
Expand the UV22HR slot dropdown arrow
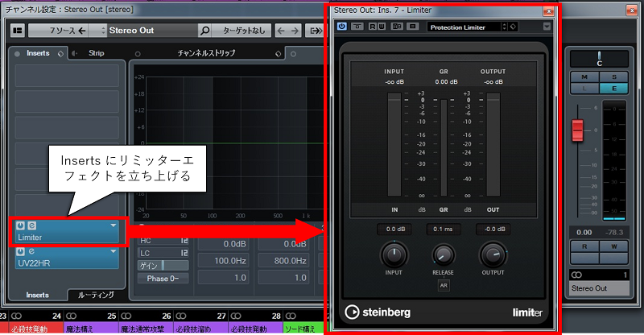pos(114,251)
